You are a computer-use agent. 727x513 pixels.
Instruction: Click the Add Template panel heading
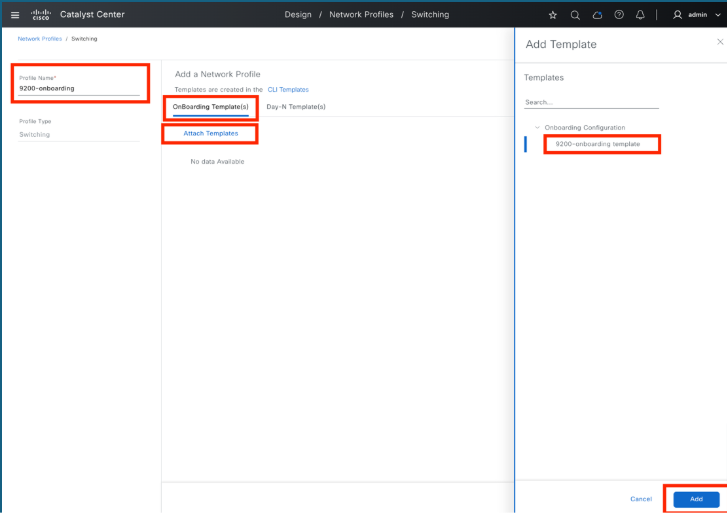pos(561,45)
